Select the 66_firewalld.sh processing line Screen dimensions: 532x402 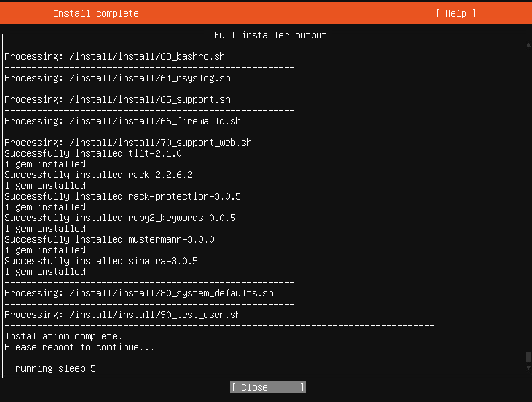123,121
